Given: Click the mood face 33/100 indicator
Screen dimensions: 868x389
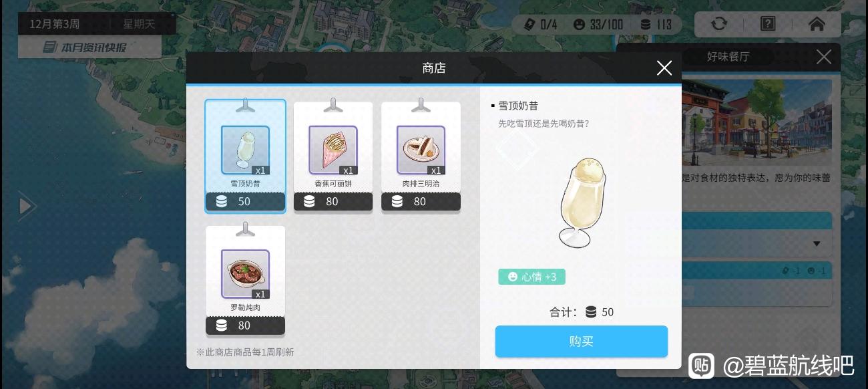Looking at the screenshot, I should [598, 25].
